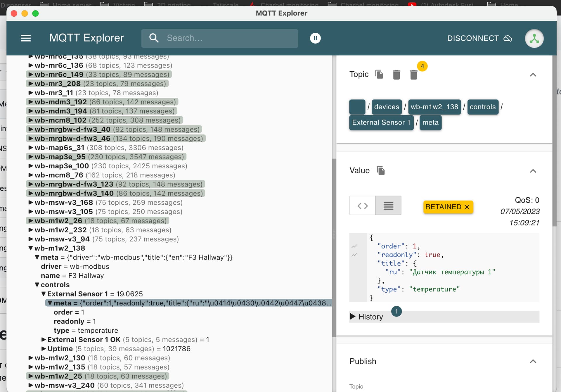The image size is (561, 392).
Task: Expand wb-msw-v3_168 tree node
Action: (30, 202)
